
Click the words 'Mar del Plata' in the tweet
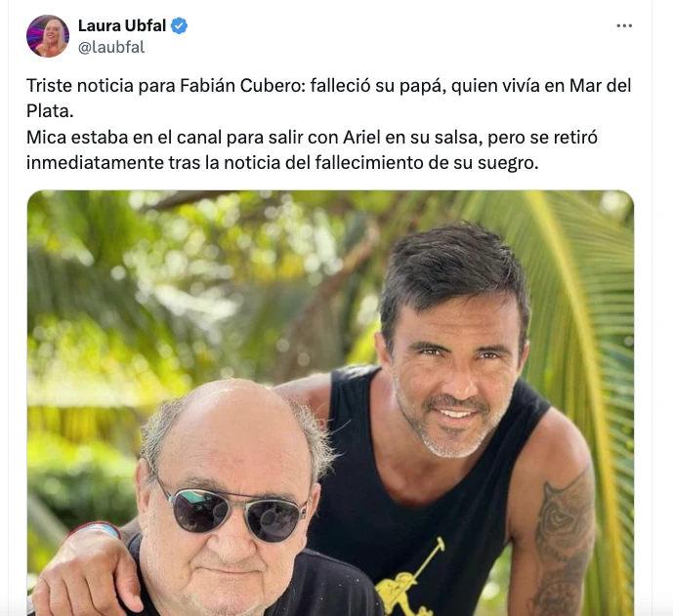[329, 99]
